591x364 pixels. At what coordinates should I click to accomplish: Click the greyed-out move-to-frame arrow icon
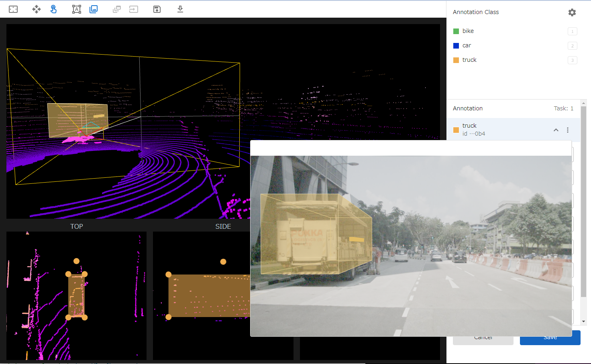(134, 9)
